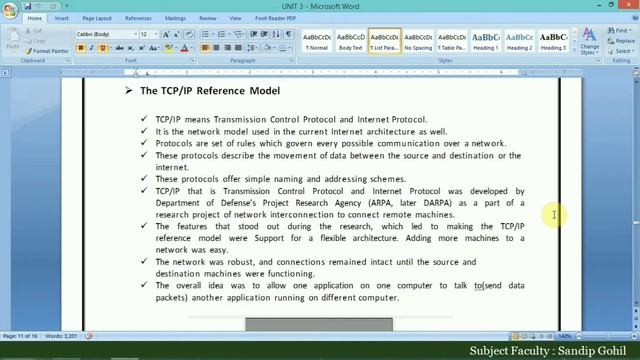Click the tab selector left of the ruler
The height and width of the screenshot is (360, 640).
pos(5,72)
